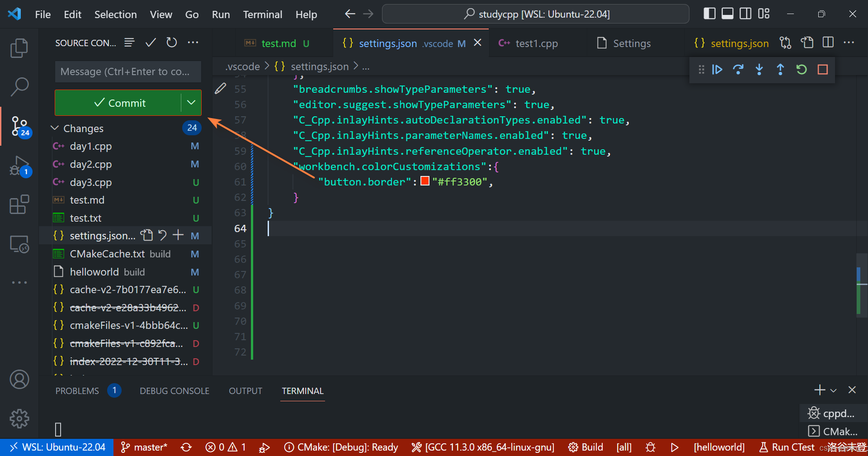Collapse the Changes group

coord(55,128)
